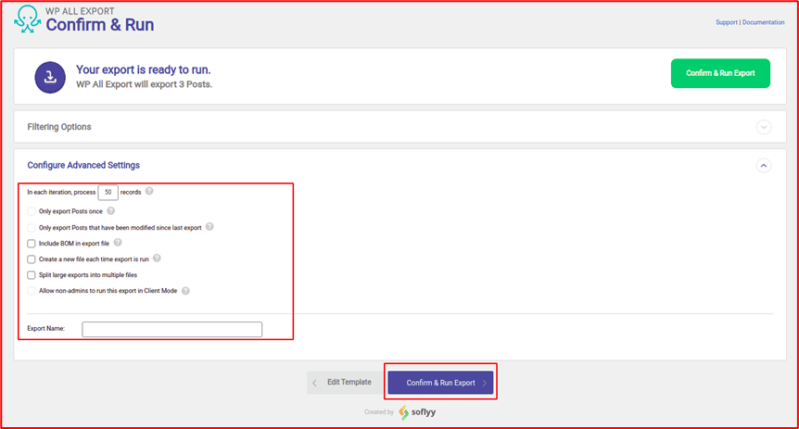Click the WP All Export octopus logo
This screenshot has height=429, width=799.
[x=28, y=19]
